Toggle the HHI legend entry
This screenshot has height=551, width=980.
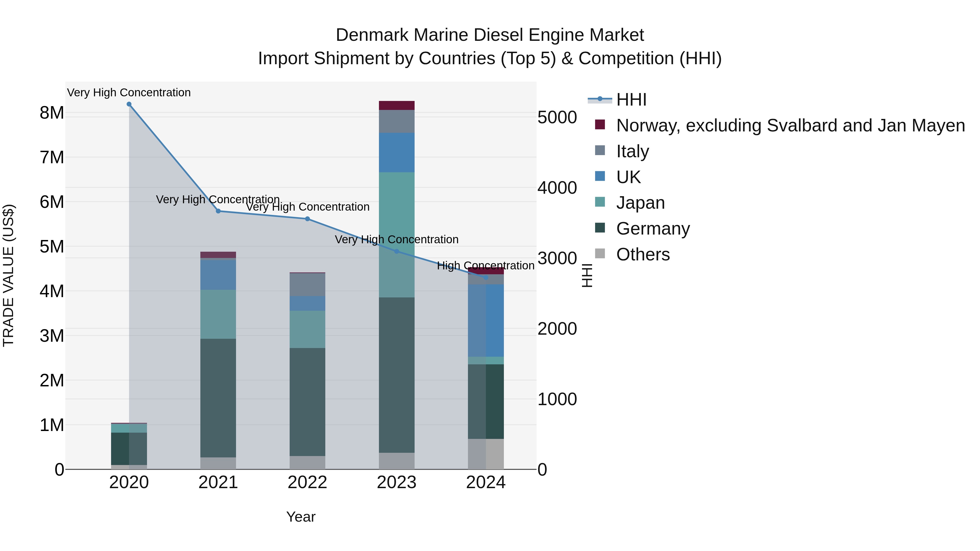pyautogui.click(x=617, y=100)
